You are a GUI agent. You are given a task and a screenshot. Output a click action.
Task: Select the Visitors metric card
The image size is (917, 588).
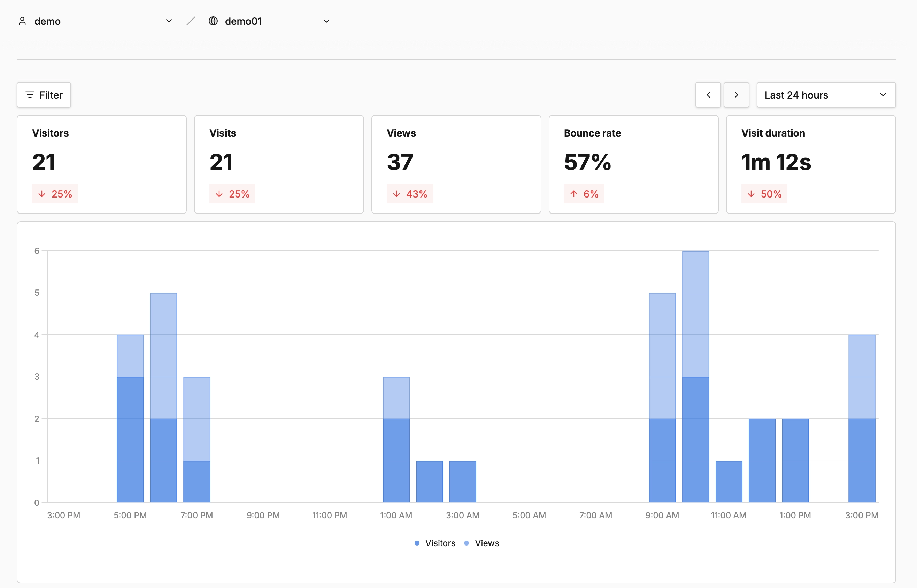[x=101, y=164]
